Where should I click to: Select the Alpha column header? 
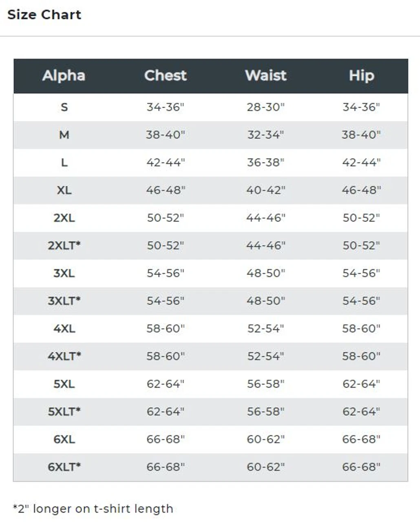click(64, 76)
